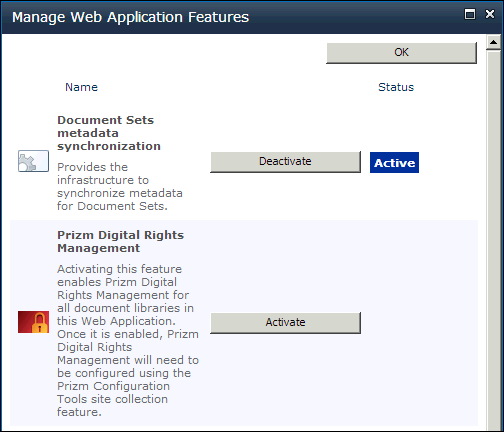
Task: Activate Prizm Digital Rights Management feature
Action: pyautogui.click(x=285, y=322)
